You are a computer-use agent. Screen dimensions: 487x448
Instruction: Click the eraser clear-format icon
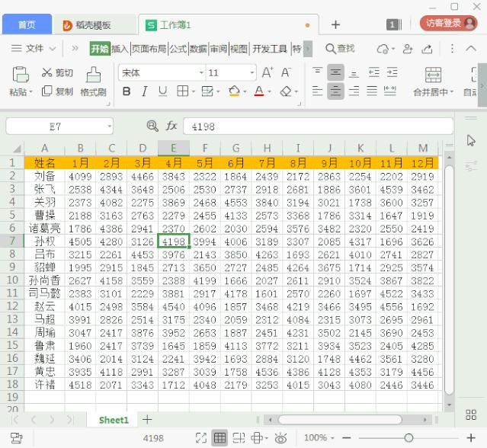(x=286, y=91)
